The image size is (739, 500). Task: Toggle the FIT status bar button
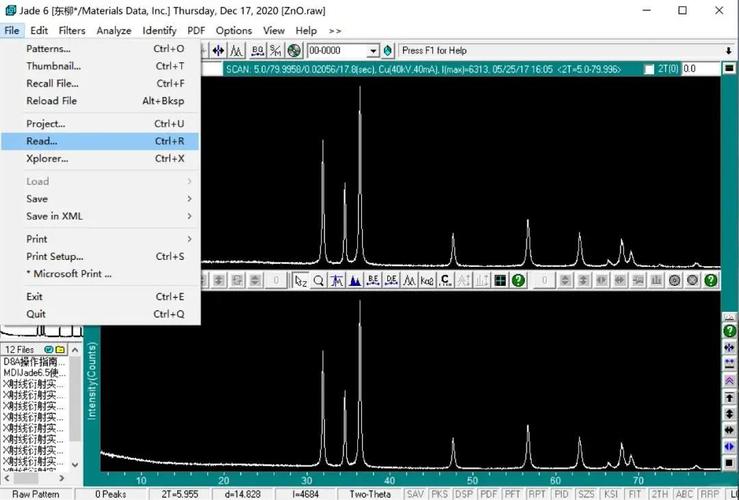[x=636, y=494]
